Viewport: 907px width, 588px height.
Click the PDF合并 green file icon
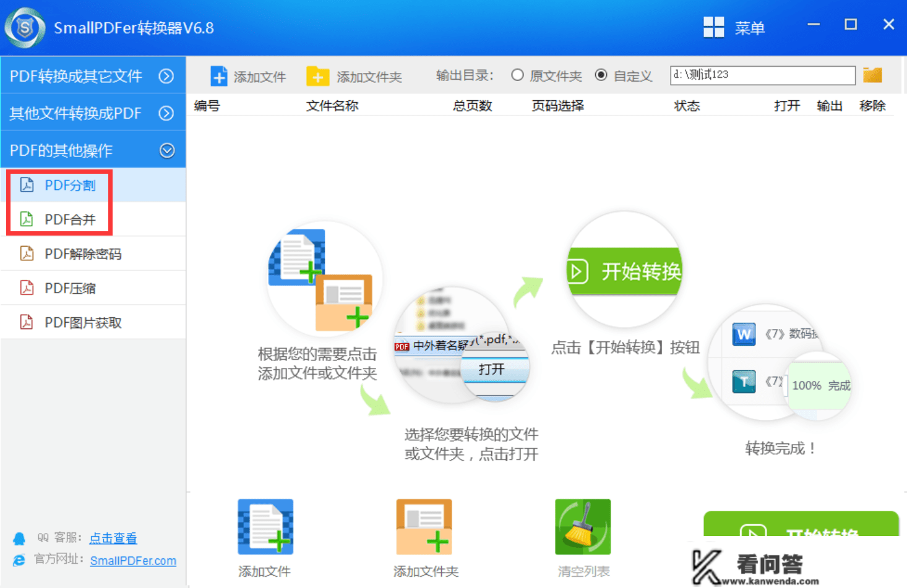27,219
